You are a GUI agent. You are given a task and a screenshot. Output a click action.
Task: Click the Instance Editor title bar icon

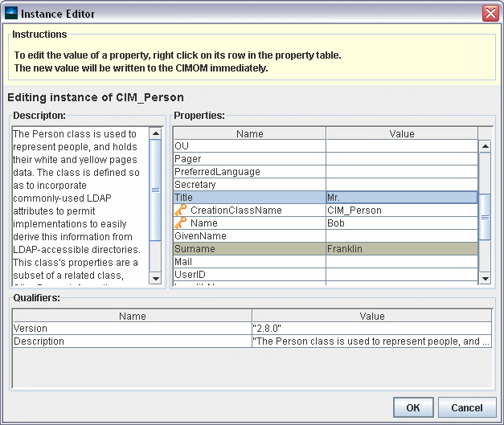(10, 14)
